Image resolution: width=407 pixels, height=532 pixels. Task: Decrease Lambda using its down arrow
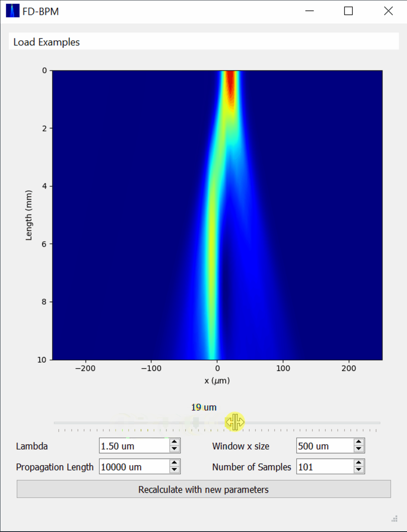[x=174, y=449]
